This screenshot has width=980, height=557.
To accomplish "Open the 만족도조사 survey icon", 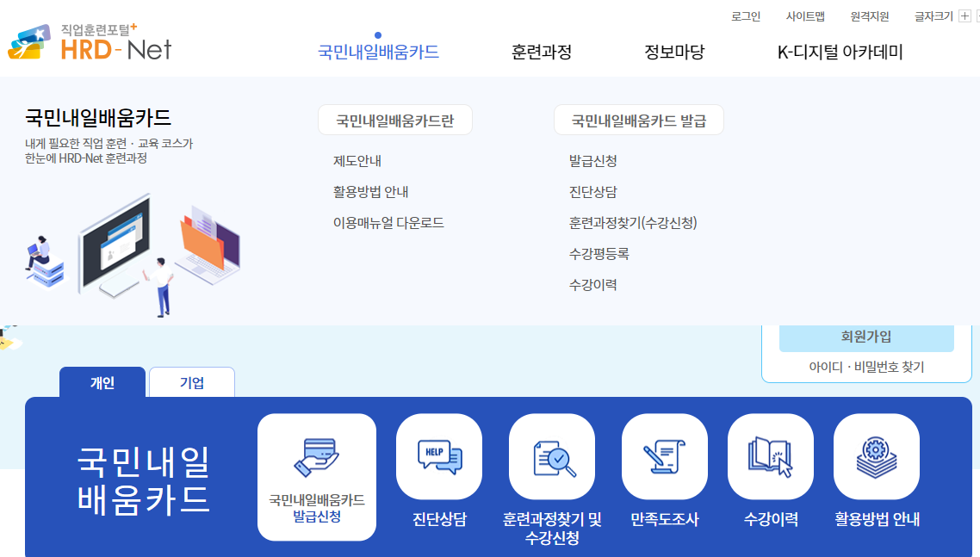I will pyautogui.click(x=664, y=456).
